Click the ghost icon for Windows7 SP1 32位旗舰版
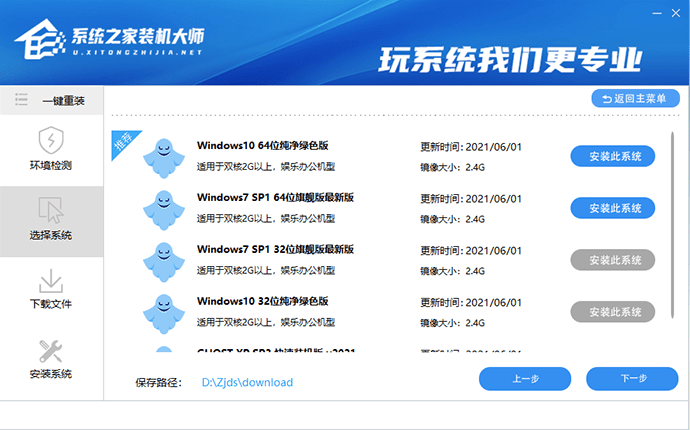This screenshot has width=690, height=430. [164, 262]
